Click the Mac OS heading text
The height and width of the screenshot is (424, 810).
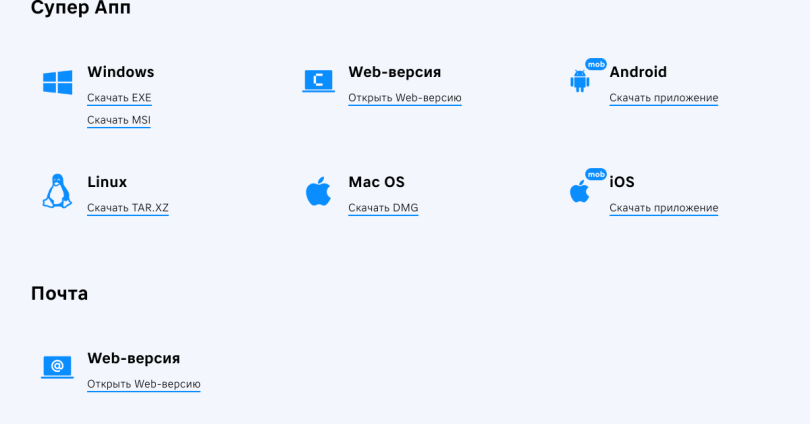[x=376, y=182]
